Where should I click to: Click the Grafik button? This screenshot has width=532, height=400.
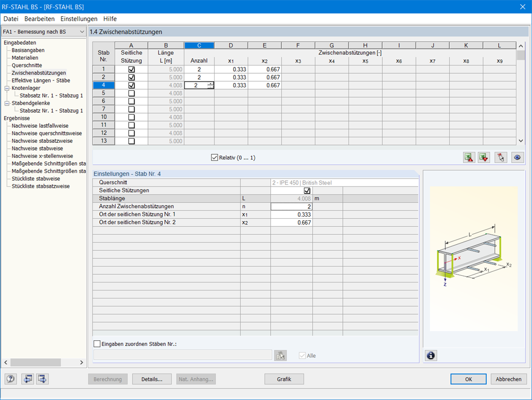pyautogui.click(x=284, y=379)
